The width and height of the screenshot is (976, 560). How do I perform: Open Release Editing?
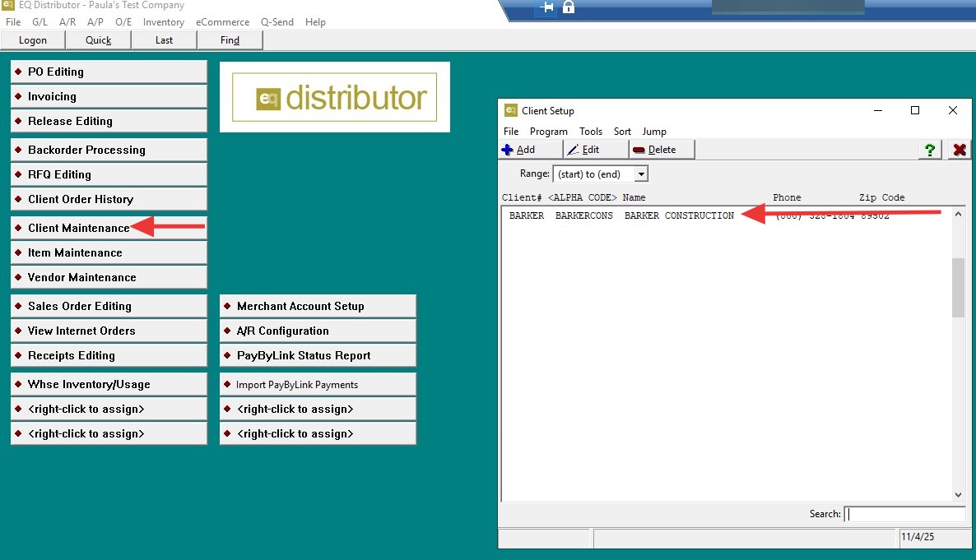109,121
